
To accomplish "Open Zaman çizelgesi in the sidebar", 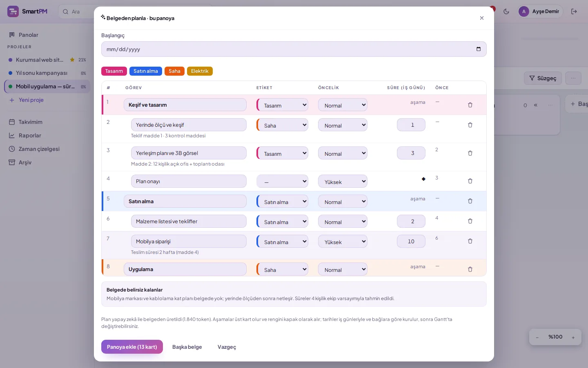I will [x=47, y=149].
